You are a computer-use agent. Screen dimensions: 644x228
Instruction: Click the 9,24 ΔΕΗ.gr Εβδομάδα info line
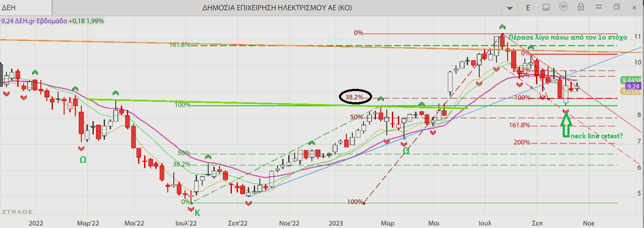52,21
